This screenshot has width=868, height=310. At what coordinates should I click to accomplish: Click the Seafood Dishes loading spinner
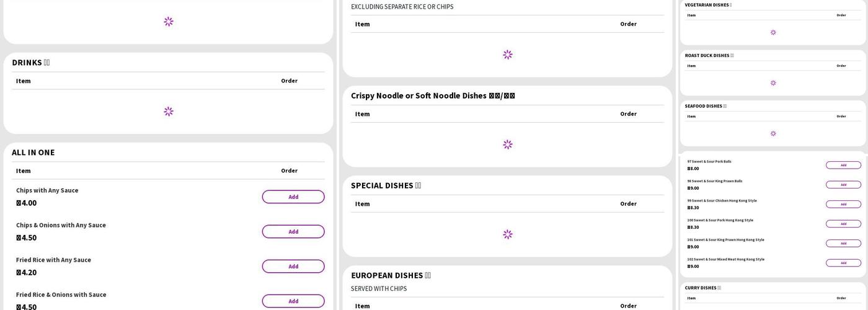point(773,133)
